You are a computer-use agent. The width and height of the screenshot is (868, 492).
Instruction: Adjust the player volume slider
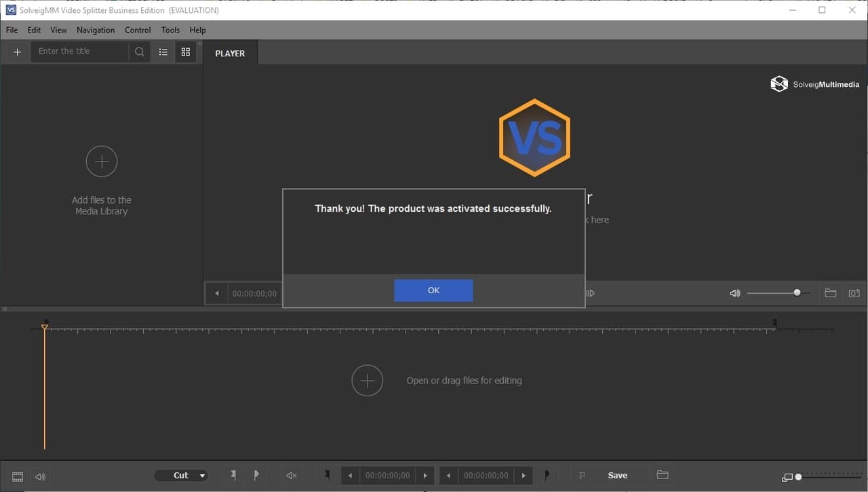[778, 293]
